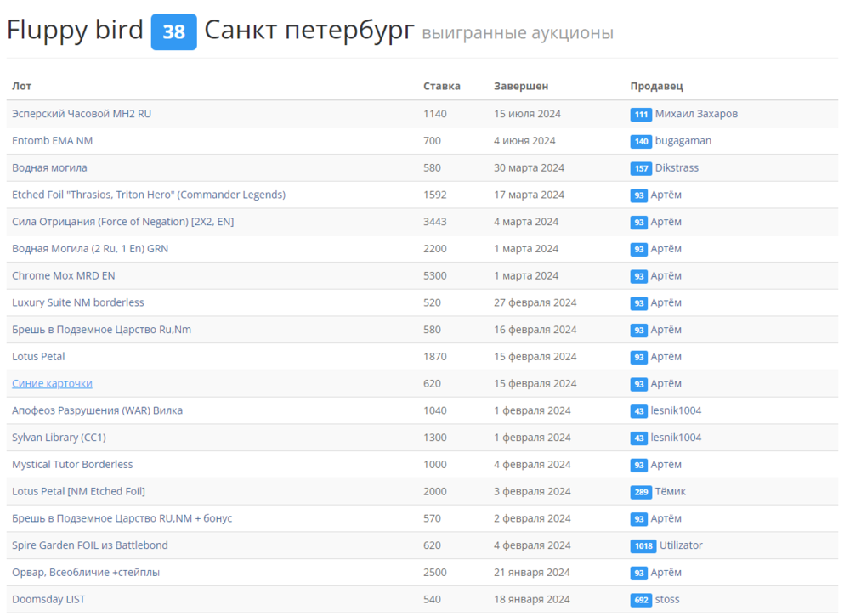850x616 pixels.
Task: View the Эсперский Часовой MH2 RU lot
Action: click(x=82, y=113)
